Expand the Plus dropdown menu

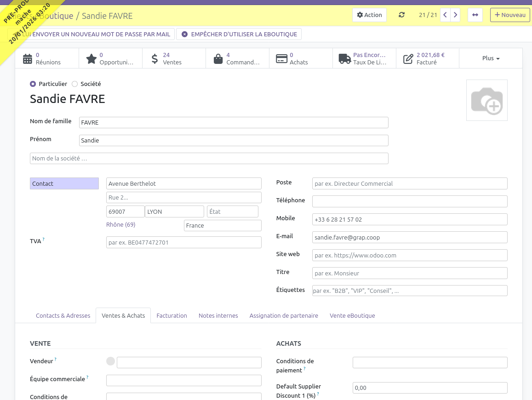point(491,58)
